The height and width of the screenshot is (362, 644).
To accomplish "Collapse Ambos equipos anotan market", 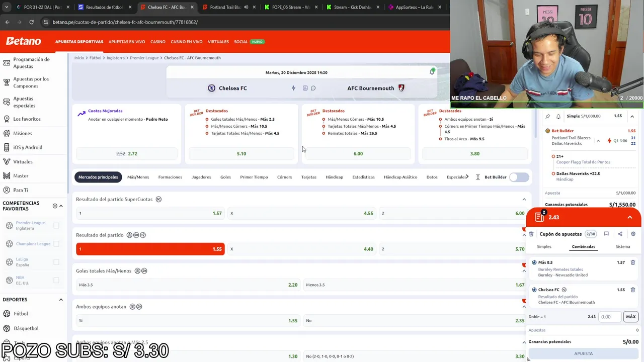I will coord(524,307).
